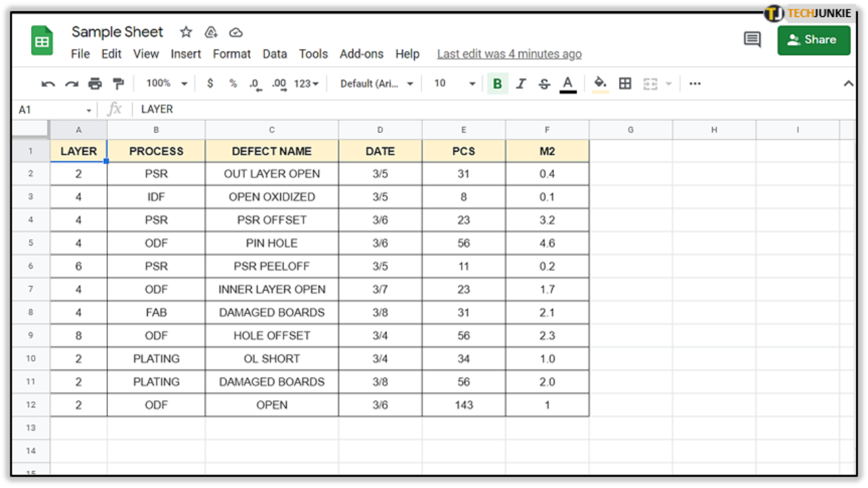This screenshot has width=868, height=488.
Task: Toggle bold formatting
Action: [497, 83]
